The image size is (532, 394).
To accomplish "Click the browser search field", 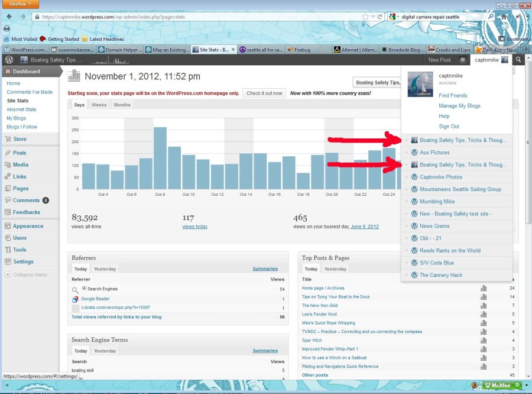I will pyautogui.click(x=437, y=17).
